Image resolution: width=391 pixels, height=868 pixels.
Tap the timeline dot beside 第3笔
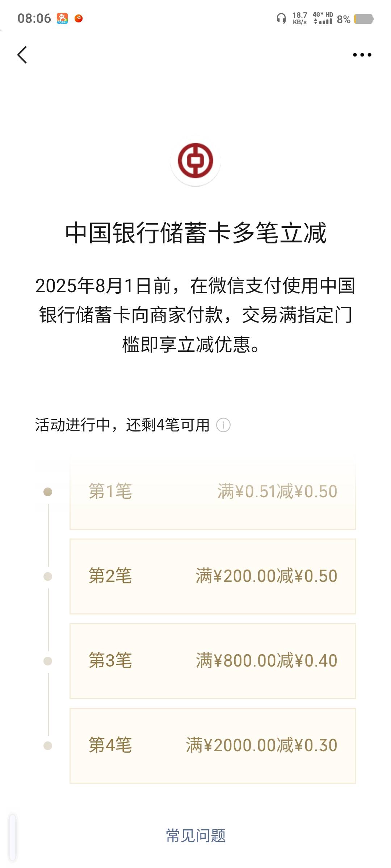click(48, 661)
